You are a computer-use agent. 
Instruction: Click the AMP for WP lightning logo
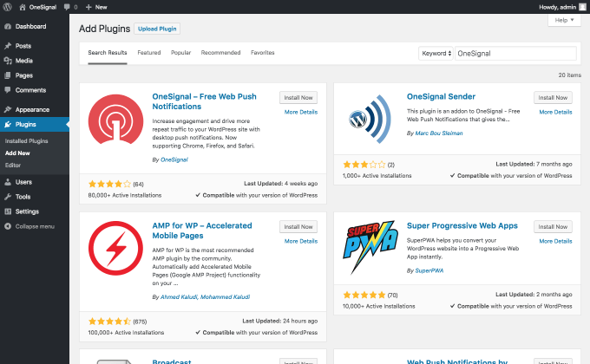(116, 248)
